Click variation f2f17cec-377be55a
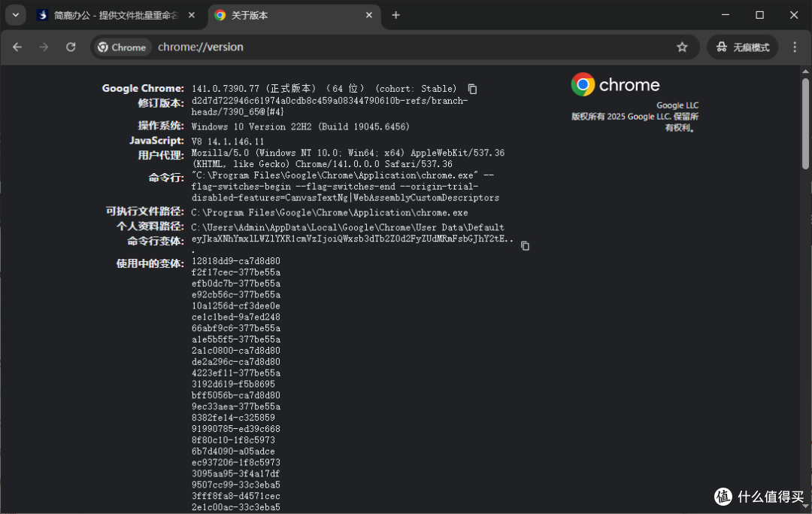The width and height of the screenshot is (812, 514). coord(235,272)
